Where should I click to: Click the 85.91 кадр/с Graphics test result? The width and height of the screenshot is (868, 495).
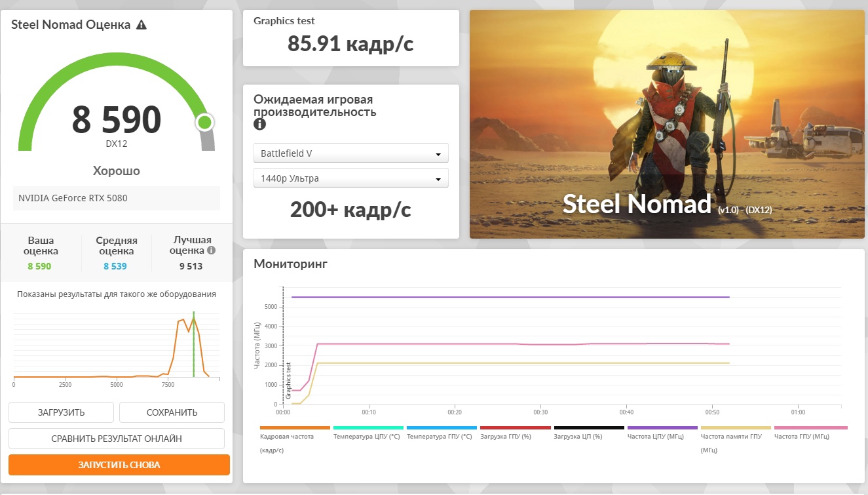[x=351, y=44]
